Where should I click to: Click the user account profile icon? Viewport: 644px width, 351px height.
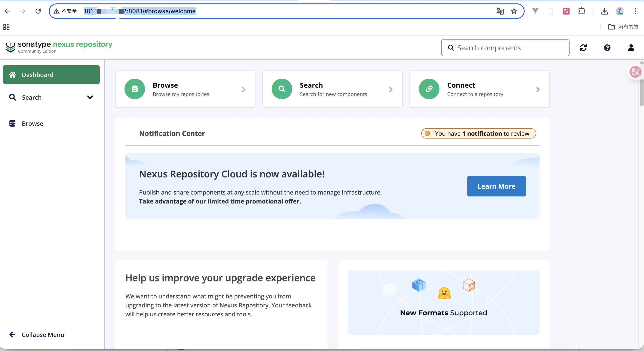631,48
